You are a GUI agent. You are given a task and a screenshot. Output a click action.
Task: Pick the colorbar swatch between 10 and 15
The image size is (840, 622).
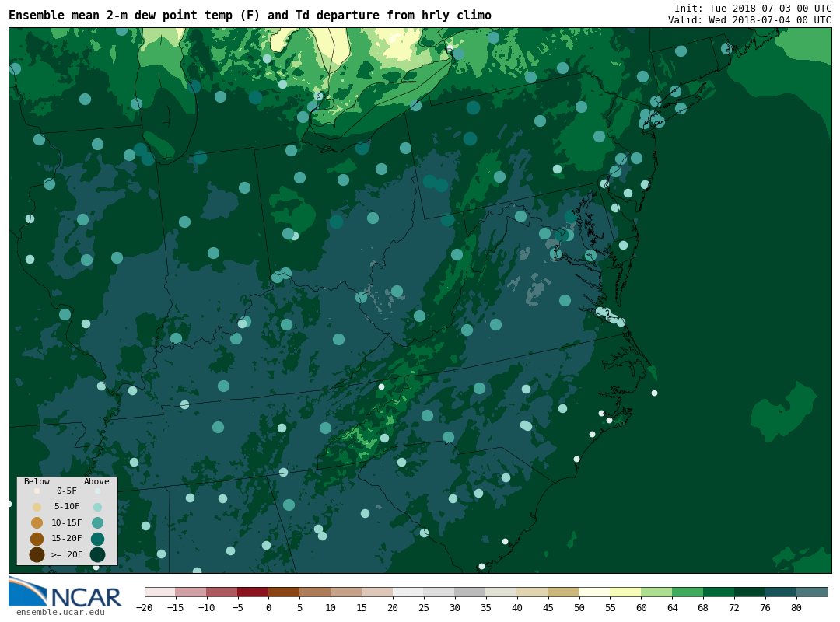346,592
